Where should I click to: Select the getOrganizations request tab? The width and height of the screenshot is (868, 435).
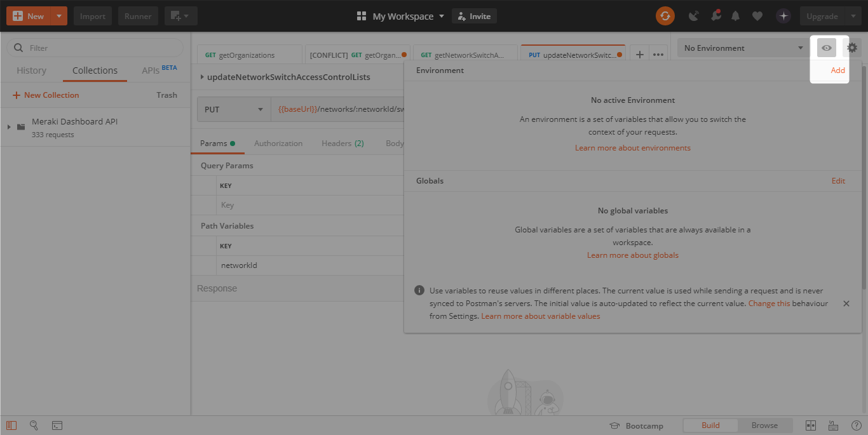249,55
